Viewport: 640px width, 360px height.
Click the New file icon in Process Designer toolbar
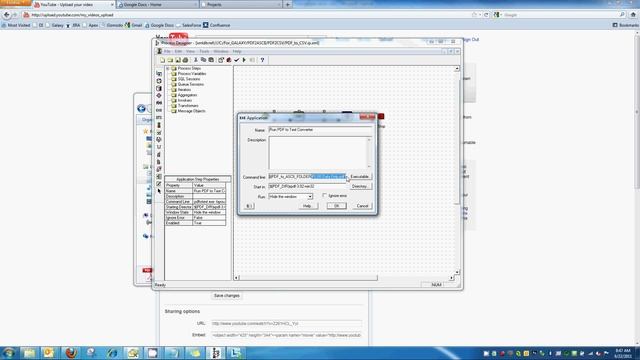pyautogui.click(x=162, y=60)
